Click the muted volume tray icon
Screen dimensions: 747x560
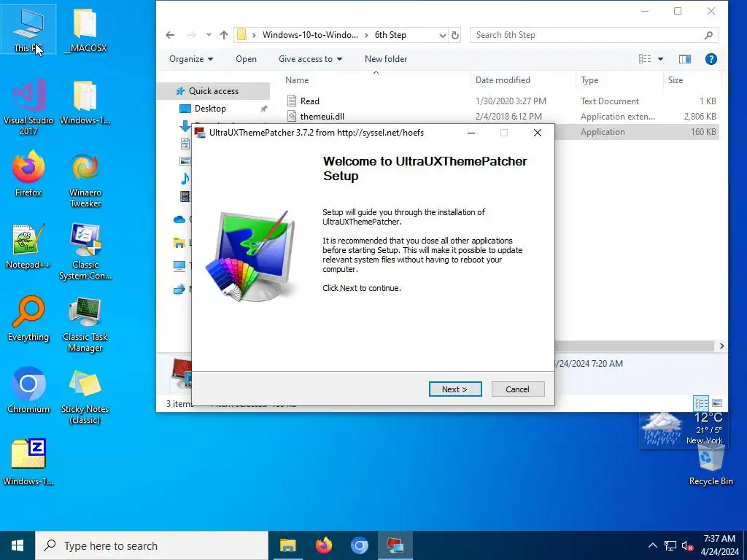pyautogui.click(x=687, y=545)
